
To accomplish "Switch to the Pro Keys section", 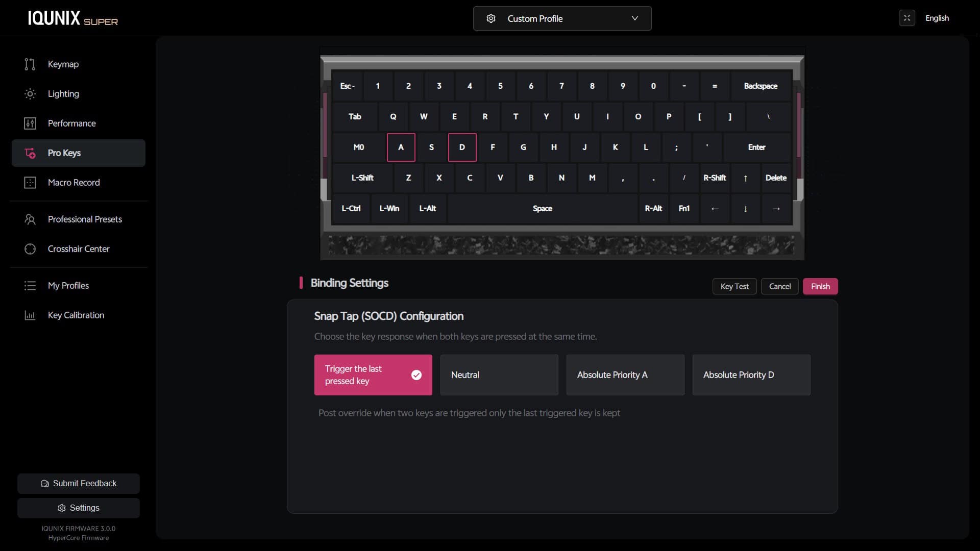I will pos(79,153).
